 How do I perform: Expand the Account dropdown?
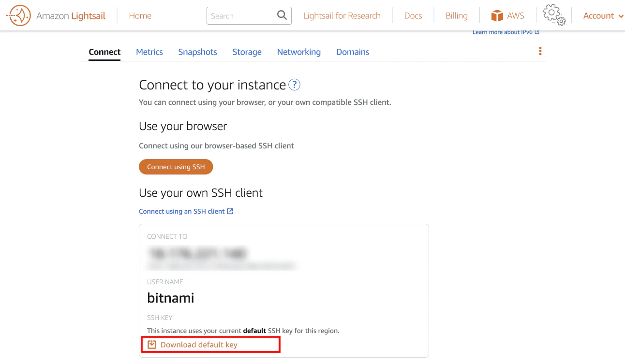click(603, 15)
